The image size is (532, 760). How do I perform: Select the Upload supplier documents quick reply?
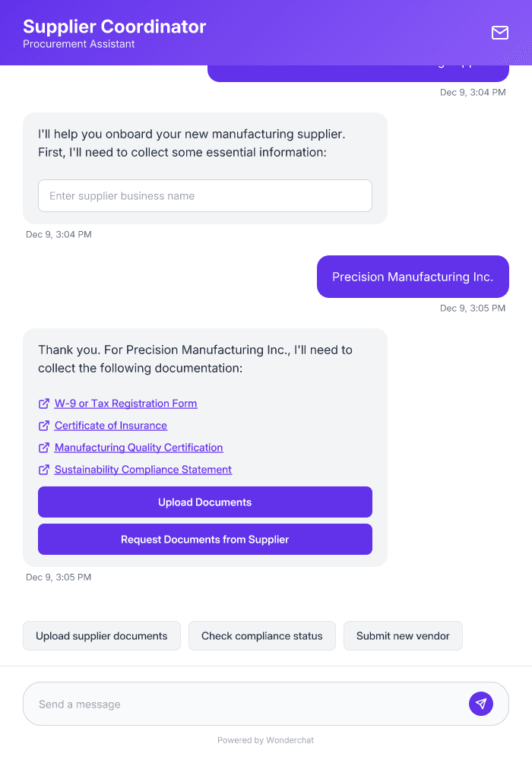(101, 635)
